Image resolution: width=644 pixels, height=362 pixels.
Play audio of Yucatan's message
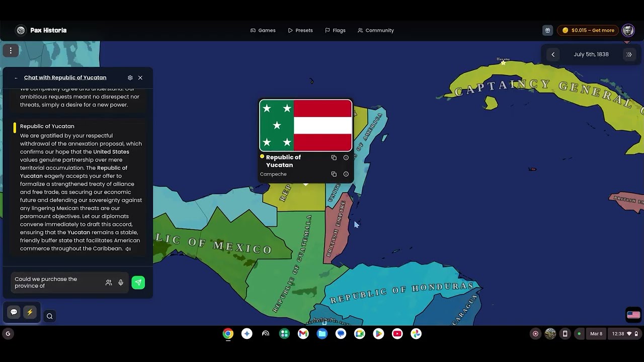(x=128, y=249)
